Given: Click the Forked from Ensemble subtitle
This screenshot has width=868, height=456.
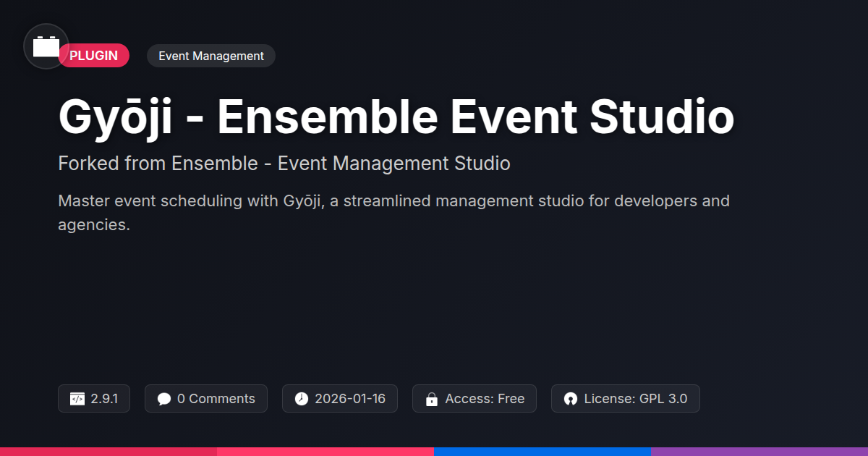Looking at the screenshot, I should pos(284,164).
